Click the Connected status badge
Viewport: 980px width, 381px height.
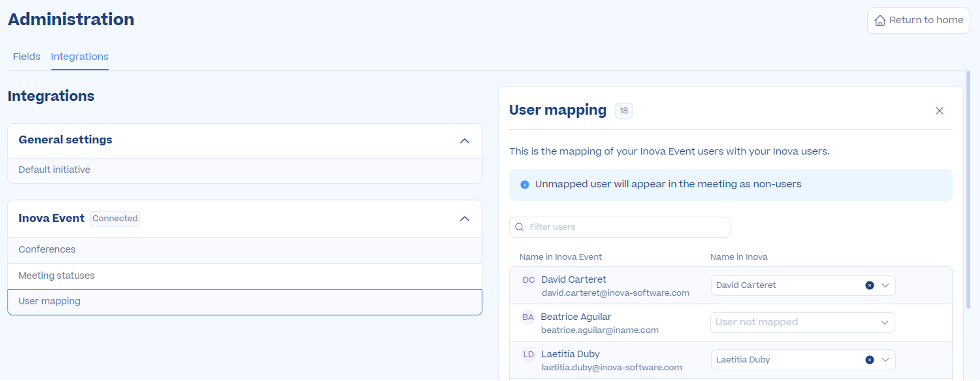point(115,219)
